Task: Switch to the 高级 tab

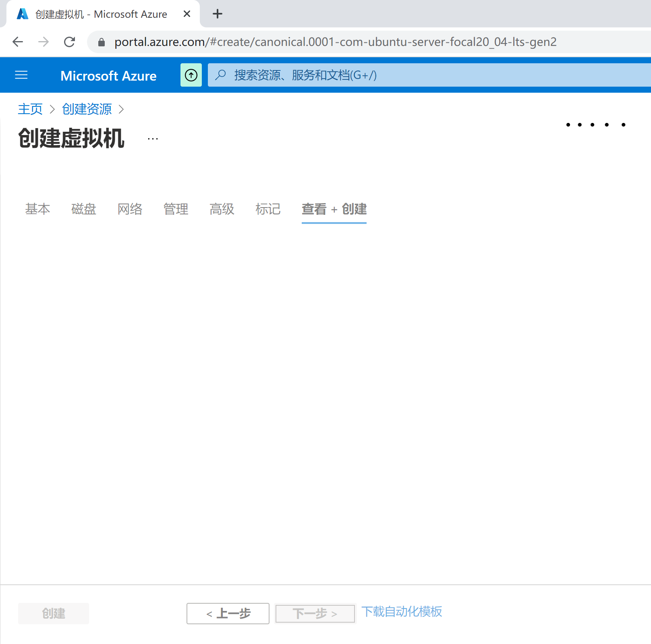Action: pyautogui.click(x=222, y=209)
